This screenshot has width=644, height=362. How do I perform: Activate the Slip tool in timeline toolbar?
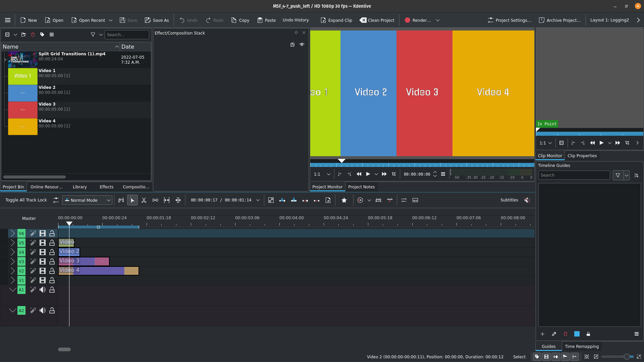(x=167, y=200)
